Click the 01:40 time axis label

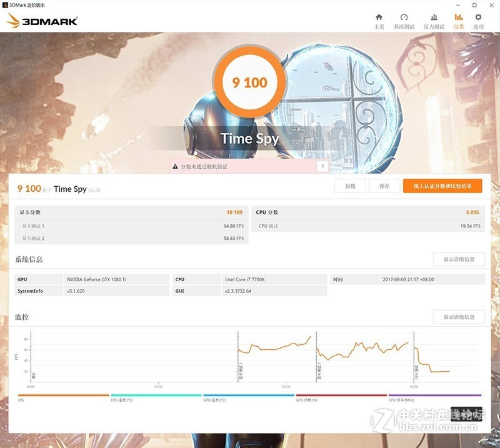158,387
